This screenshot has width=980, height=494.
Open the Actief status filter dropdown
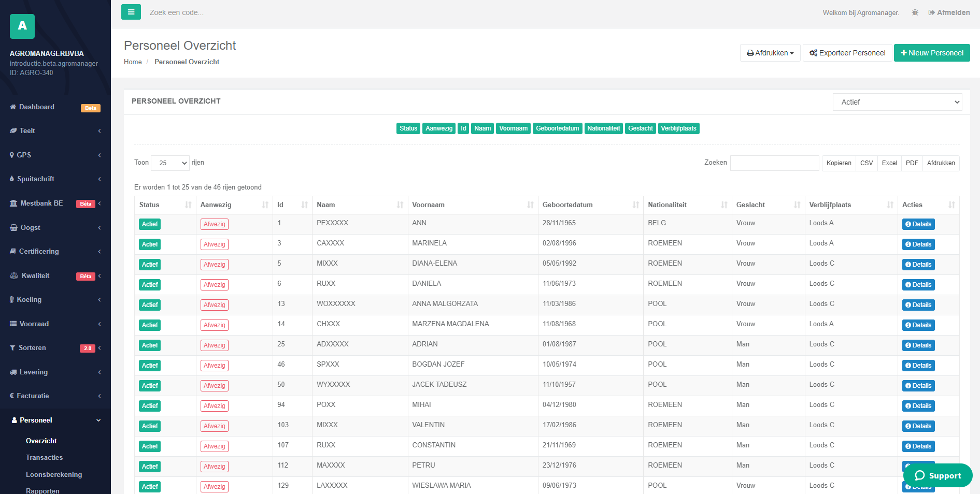click(897, 102)
